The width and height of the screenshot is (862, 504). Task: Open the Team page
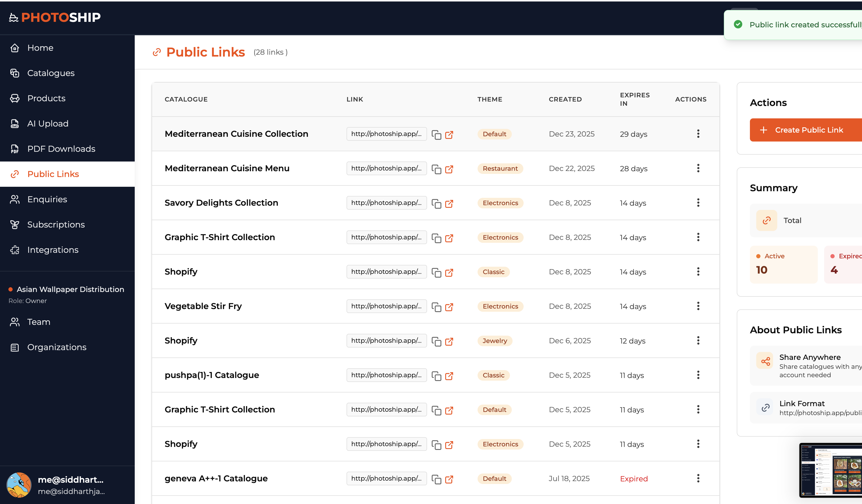point(38,322)
